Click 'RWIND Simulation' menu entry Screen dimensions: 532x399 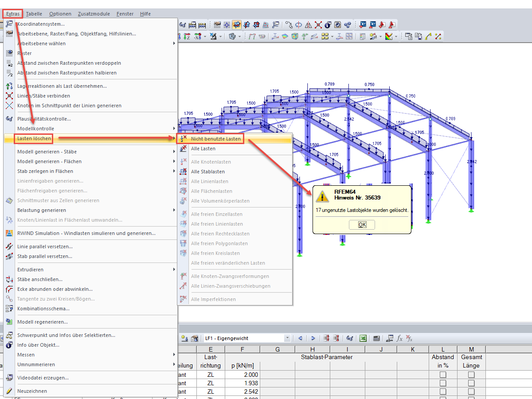coord(86,233)
